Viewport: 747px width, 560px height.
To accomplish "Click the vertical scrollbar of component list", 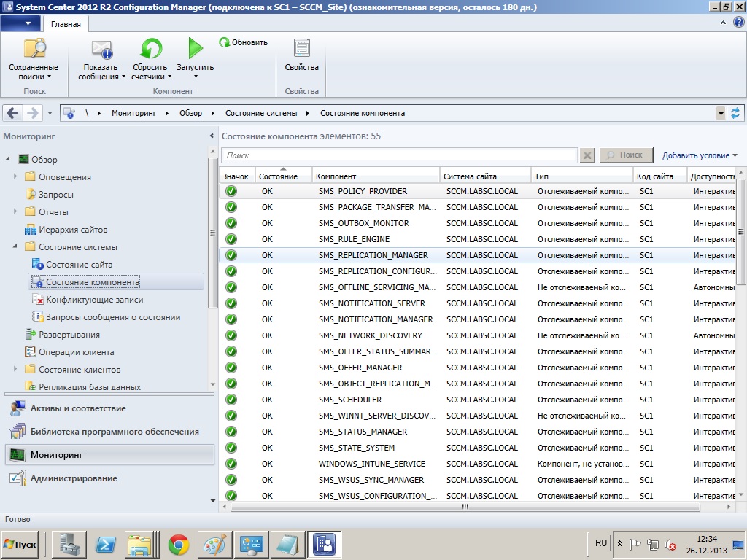I will click(740, 231).
